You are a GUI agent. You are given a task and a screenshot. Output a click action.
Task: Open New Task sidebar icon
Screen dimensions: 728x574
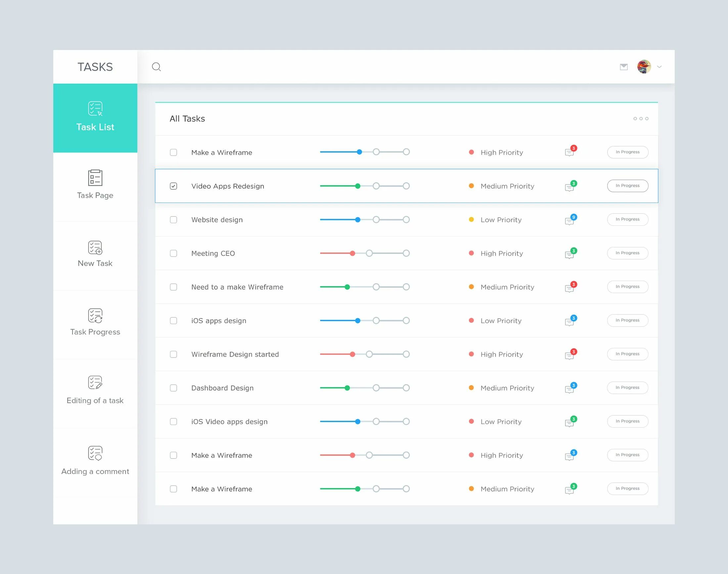[95, 248]
